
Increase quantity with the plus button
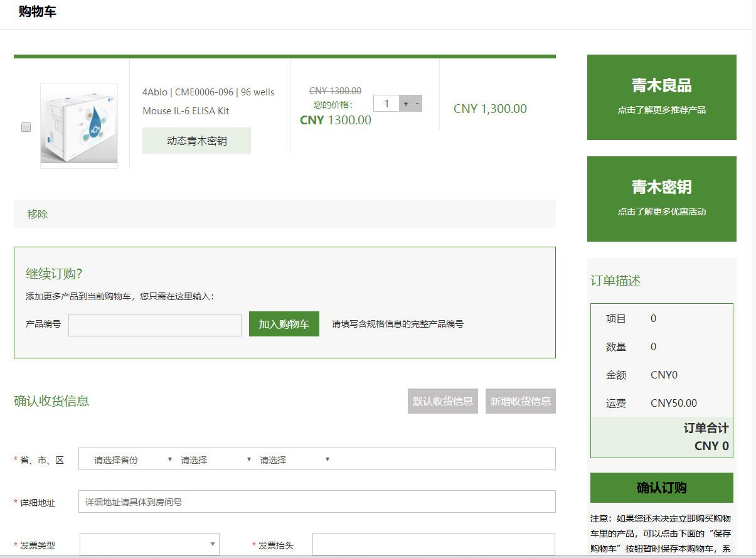click(x=406, y=104)
